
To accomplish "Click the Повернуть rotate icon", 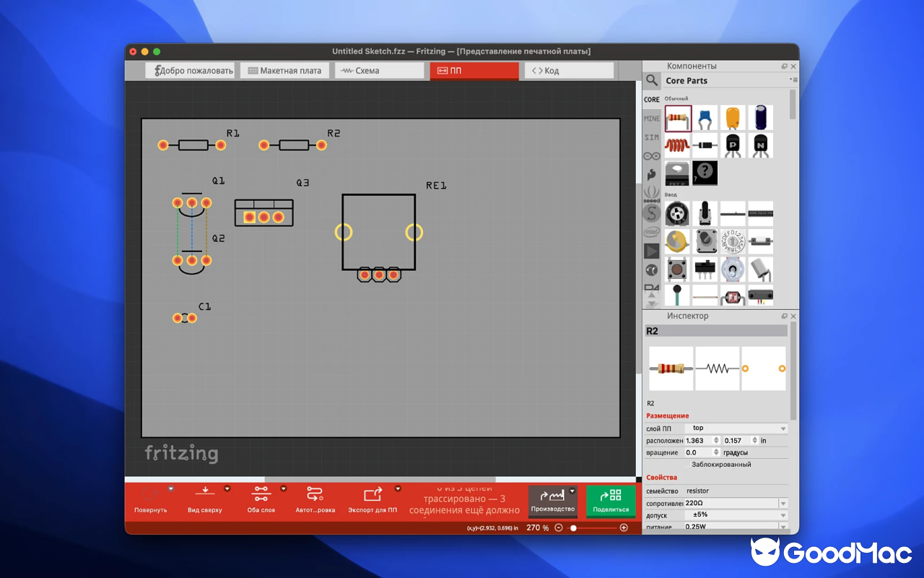I will (151, 494).
